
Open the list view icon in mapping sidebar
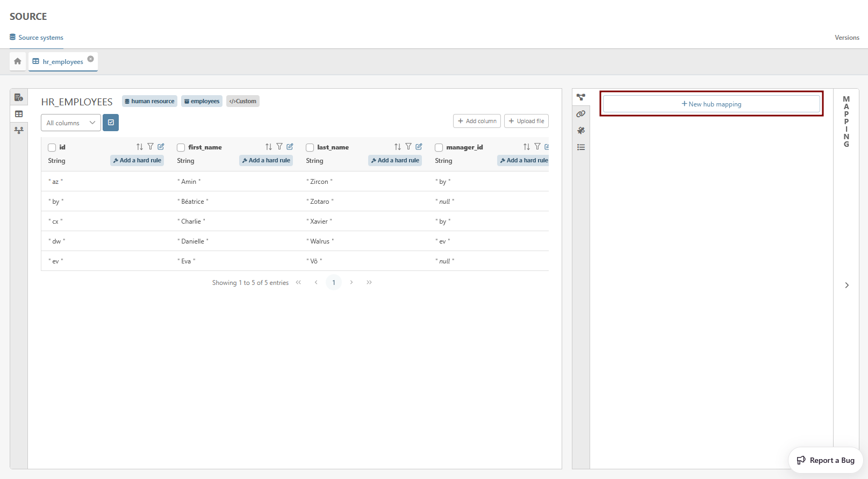pyautogui.click(x=581, y=147)
